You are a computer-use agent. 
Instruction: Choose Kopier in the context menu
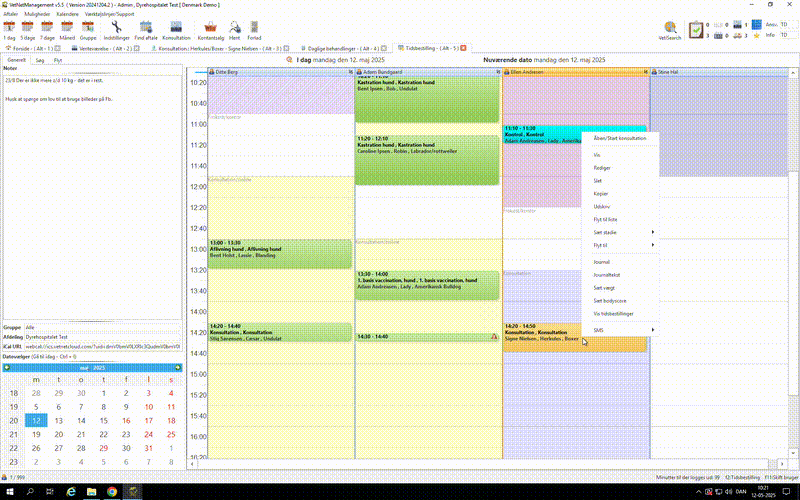click(620, 193)
